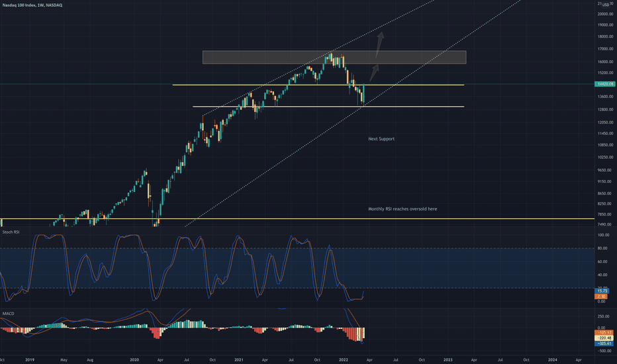Click the 80.00 Stoch RSI scale label
This screenshot has height=364, width=617.
(x=602, y=248)
